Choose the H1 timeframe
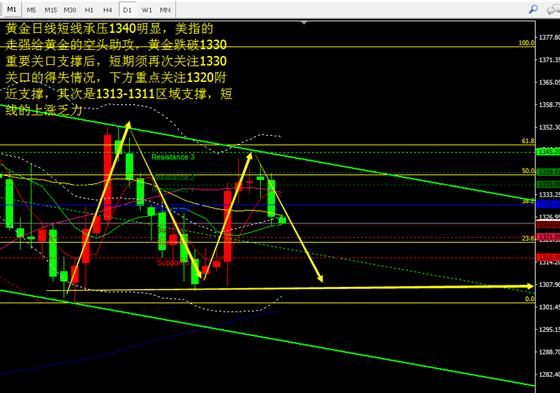The width and height of the screenshot is (560, 393). click(89, 10)
